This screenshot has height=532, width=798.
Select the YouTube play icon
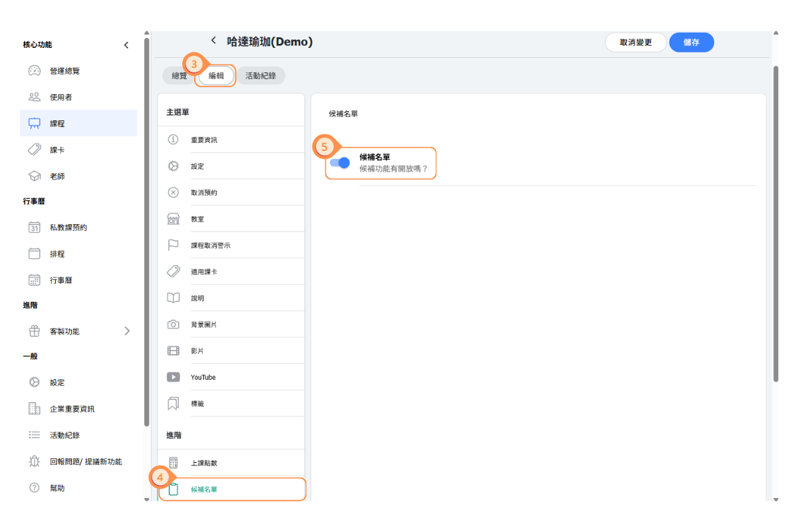173,377
